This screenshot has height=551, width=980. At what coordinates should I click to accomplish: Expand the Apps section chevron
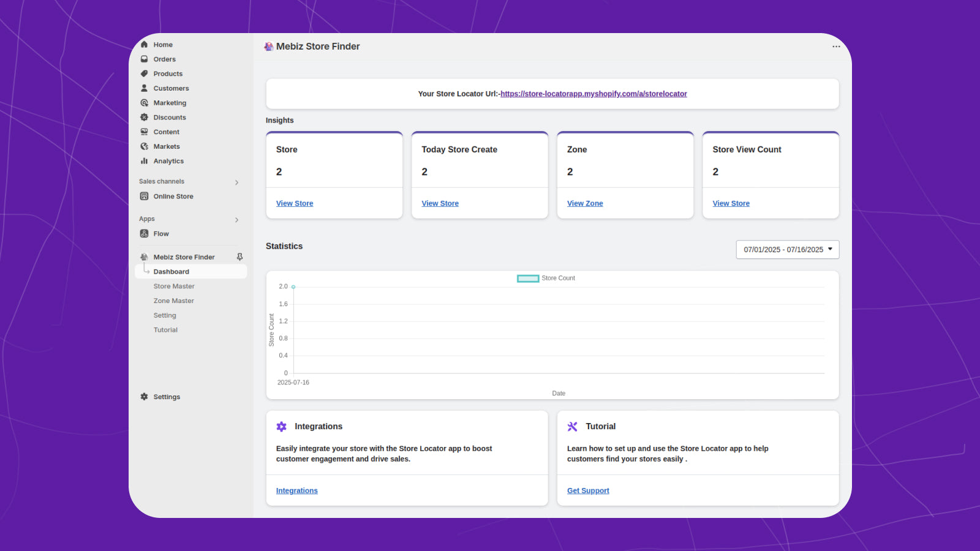pos(237,220)
